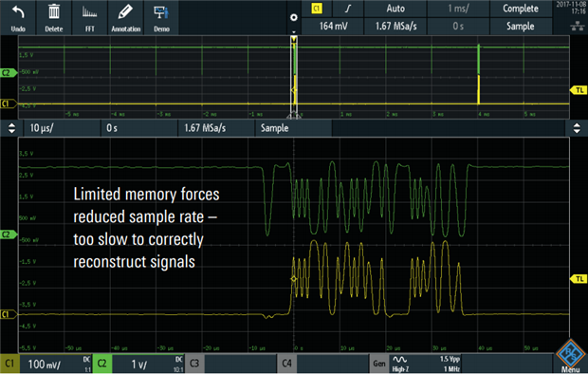Enable channel C4
This screenshot has height=374, width=588.
pos(286,364)
